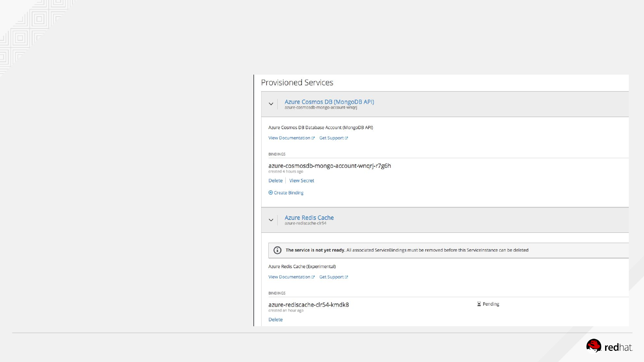Delete the cosmosdb-mongo-account-wnqrj-r7g6h binding
The image size is (644, 362).
tap(275, 181)
